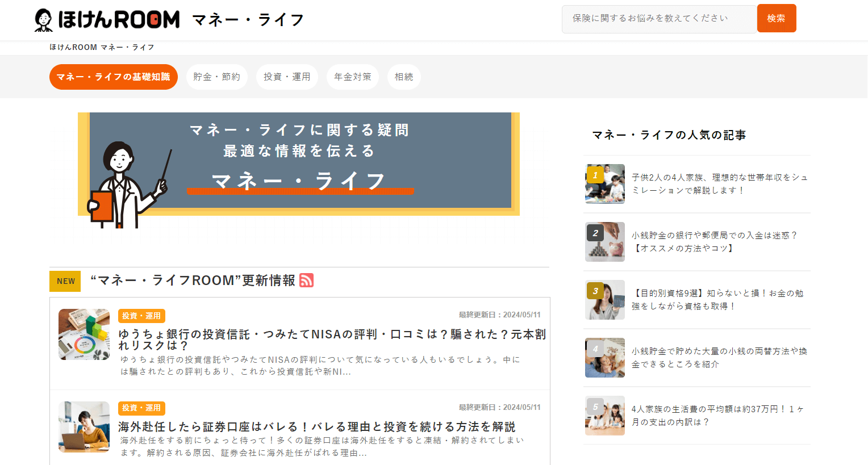Select the マネー・ライフの基礎知識 tab
Screen dimensions: 868x465
point(114,77)
